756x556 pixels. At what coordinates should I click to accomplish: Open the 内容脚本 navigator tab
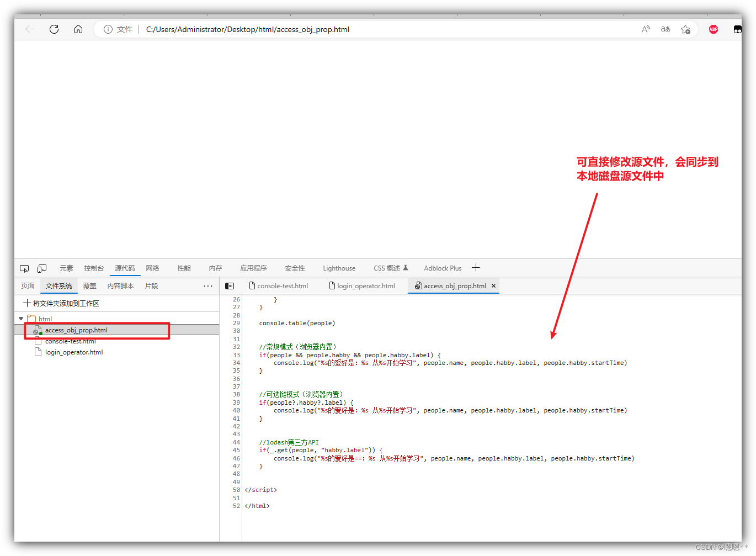(121, 286)
